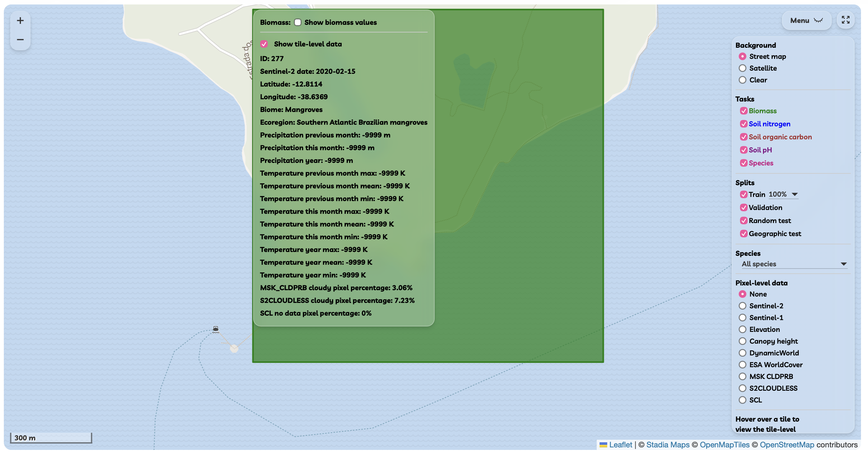
Task: Enable Show biomass values checkbox
Action: (297, 23)
